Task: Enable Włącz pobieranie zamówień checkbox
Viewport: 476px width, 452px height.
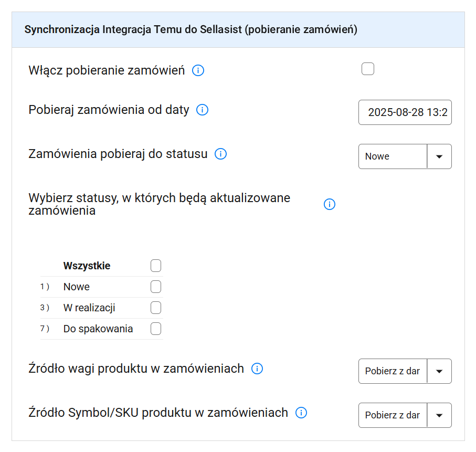Action: pos(367,69)
